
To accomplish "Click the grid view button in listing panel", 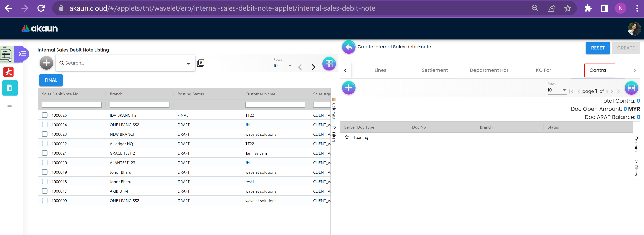I will pyautogui.click(x=329, y=64).
